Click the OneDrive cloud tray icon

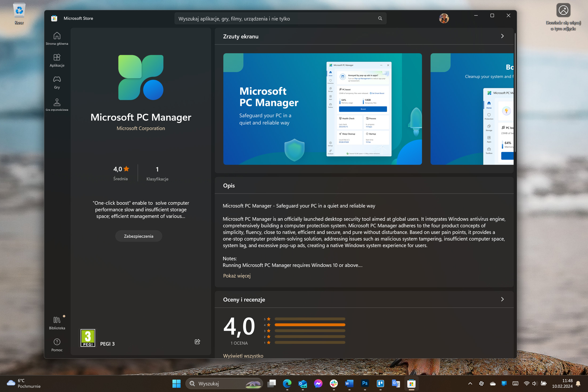pyautogui.click(x=493, y=384)
